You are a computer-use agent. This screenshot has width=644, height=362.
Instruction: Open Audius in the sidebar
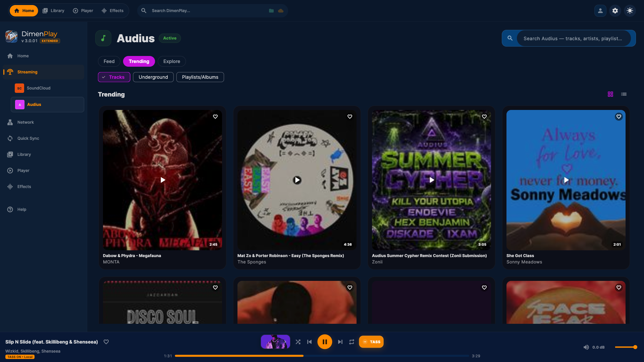47,105
